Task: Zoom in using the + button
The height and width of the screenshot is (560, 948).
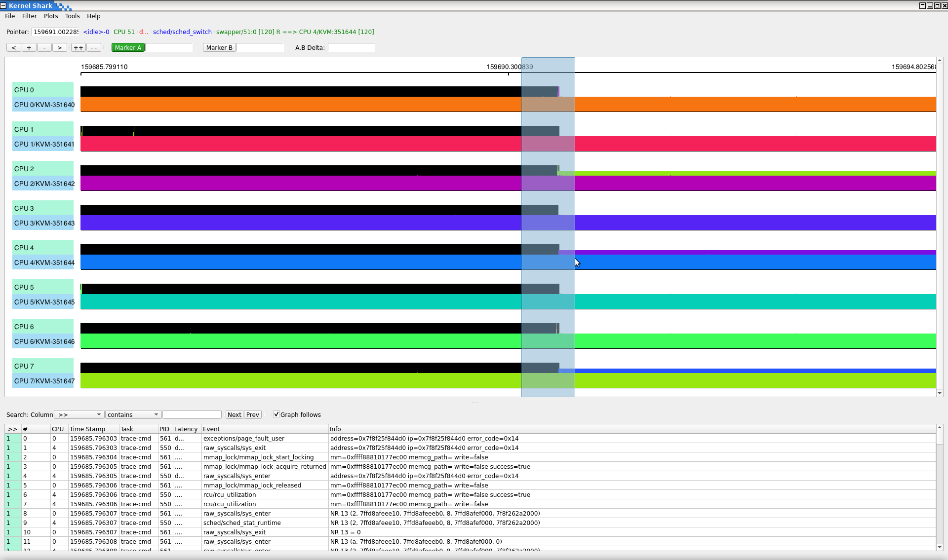Action: [x=29, y=47]
